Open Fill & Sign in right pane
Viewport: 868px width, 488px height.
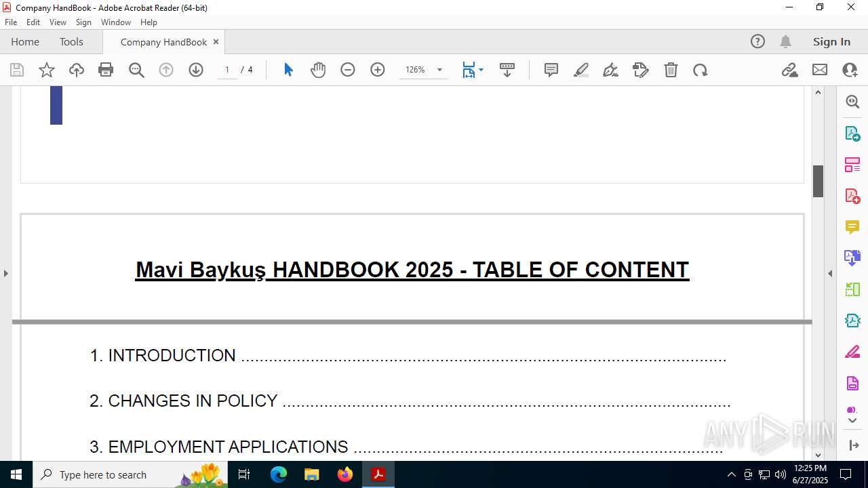point(852,352)
